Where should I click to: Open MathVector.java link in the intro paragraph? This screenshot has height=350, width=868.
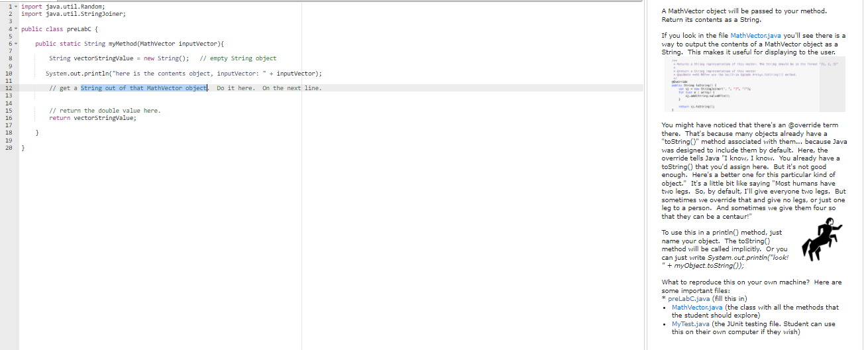tap(756, 34)
